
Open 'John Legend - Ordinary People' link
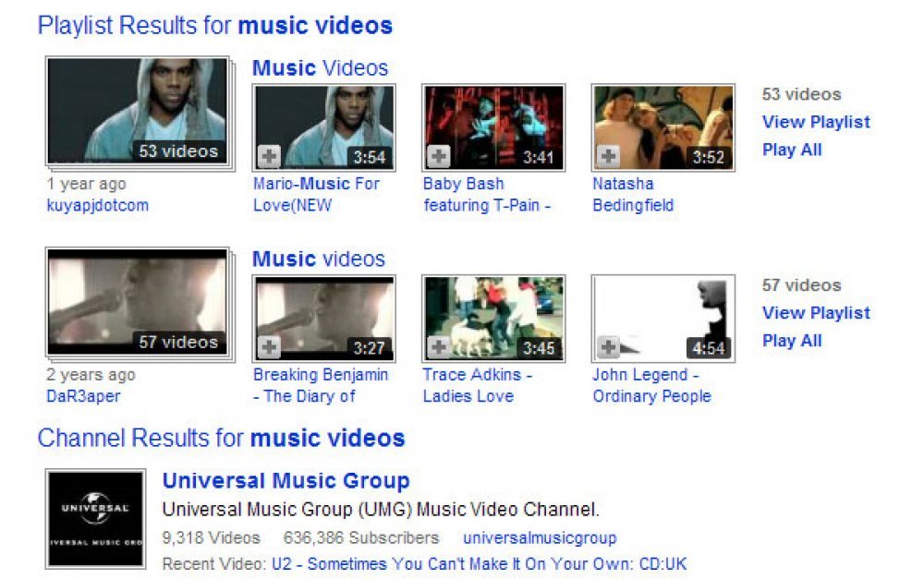pyautogui.click(x=651, y=385)
